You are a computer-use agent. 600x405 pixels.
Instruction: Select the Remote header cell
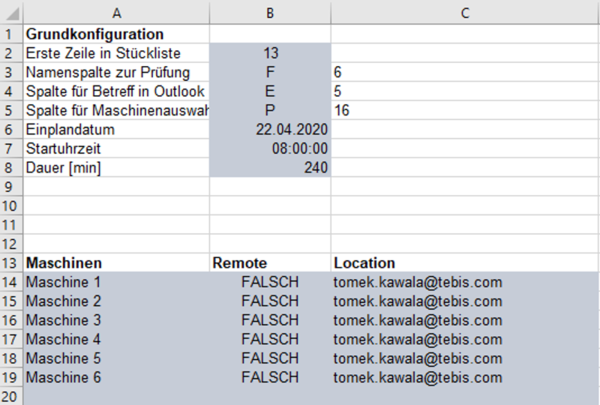pos(240,263)
